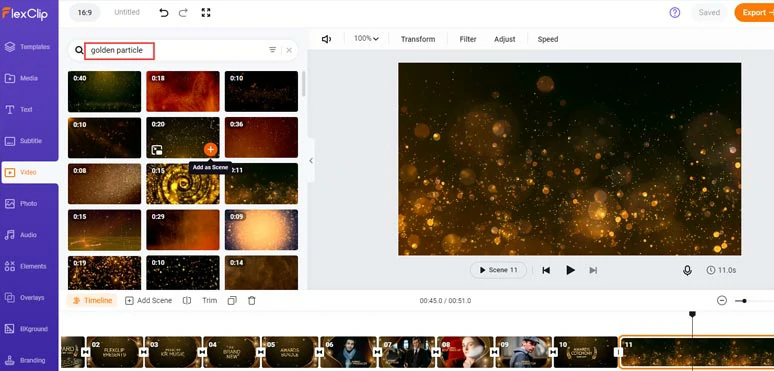
Task: Click the Add Scene button
Action: point(148,300)
